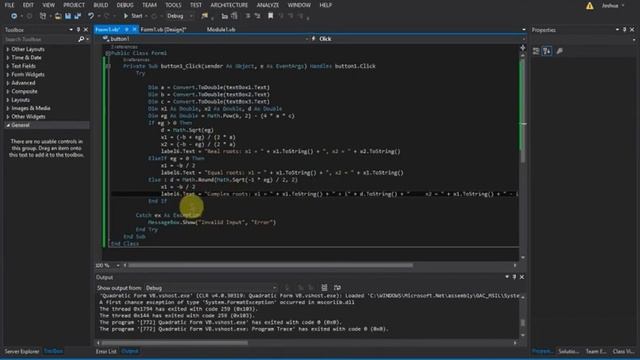Image resolution: width=640 pixels, height=360 pixels.
Task: Click the Uncomment selected lines icon
Action: click(257, 16)
